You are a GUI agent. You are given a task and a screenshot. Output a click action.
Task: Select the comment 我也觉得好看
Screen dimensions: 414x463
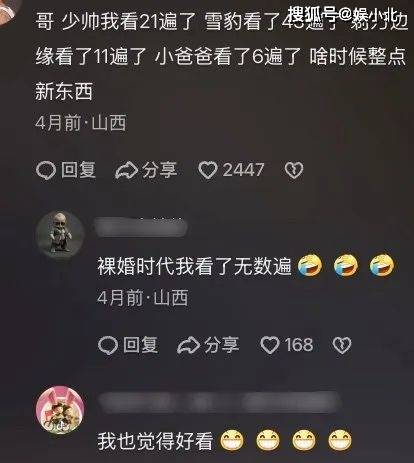pyautogui.click(x=155, y=441)
